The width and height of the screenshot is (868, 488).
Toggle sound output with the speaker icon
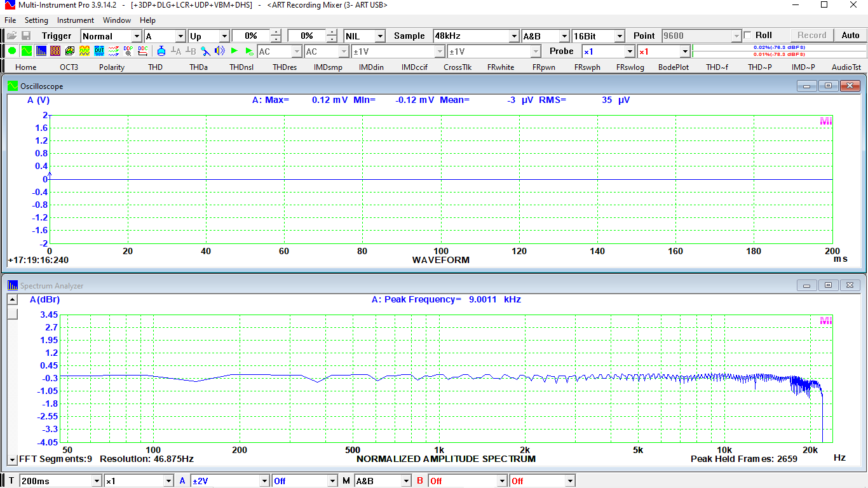click(219, 51)
